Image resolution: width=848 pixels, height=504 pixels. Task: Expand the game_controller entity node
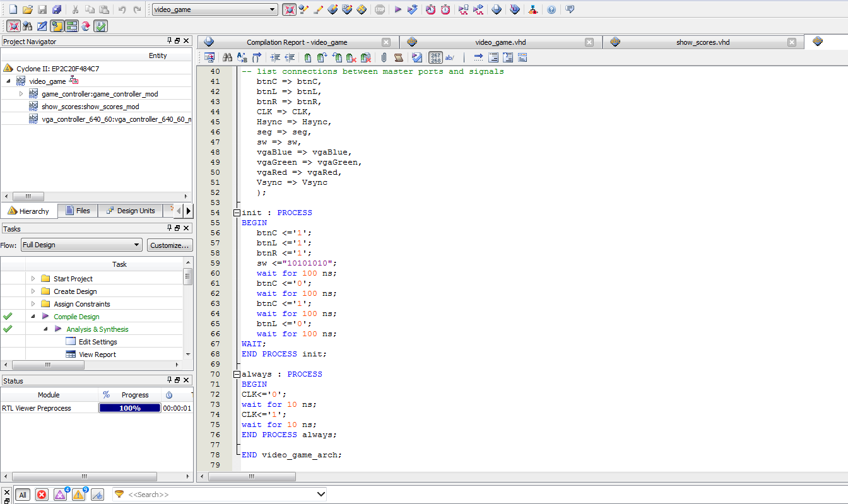coord(21,94)
